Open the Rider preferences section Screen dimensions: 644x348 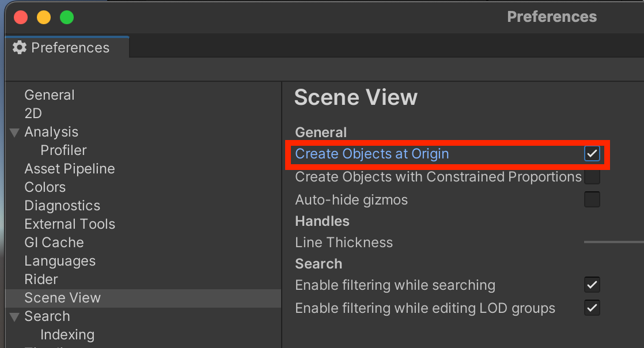pos(40,279)
